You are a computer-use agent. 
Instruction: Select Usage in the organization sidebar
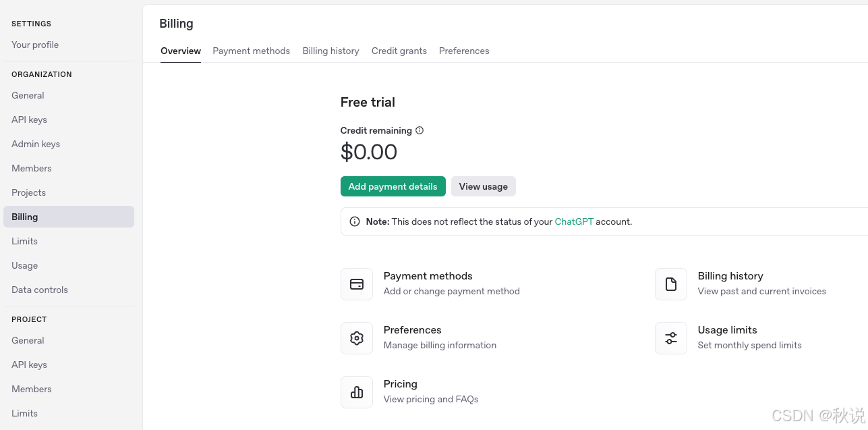click(24, 265)
